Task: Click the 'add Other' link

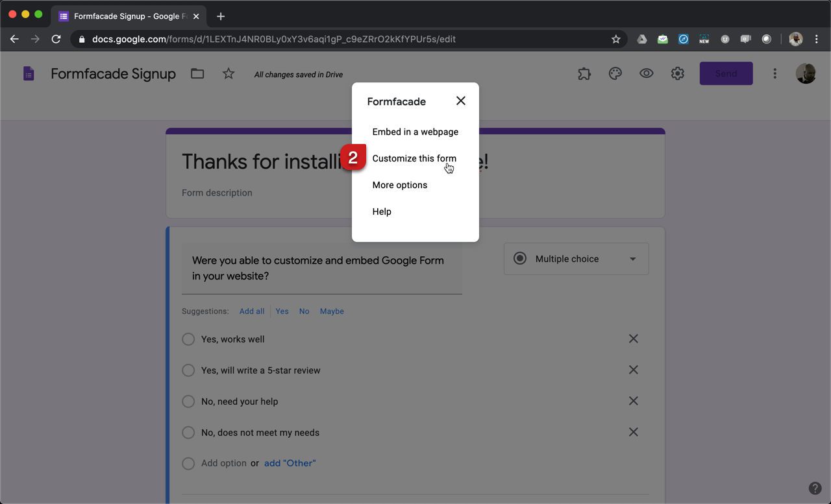Action: point(290,462)
